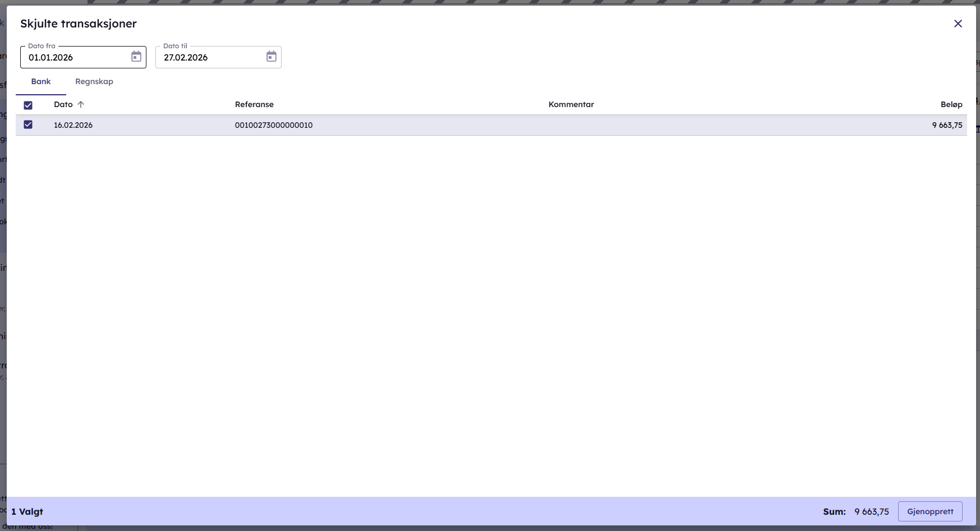Switch to the Regnskap tab
Image resolution: width=980 pixels, height=531 pixels.
(x=94, y=82)
